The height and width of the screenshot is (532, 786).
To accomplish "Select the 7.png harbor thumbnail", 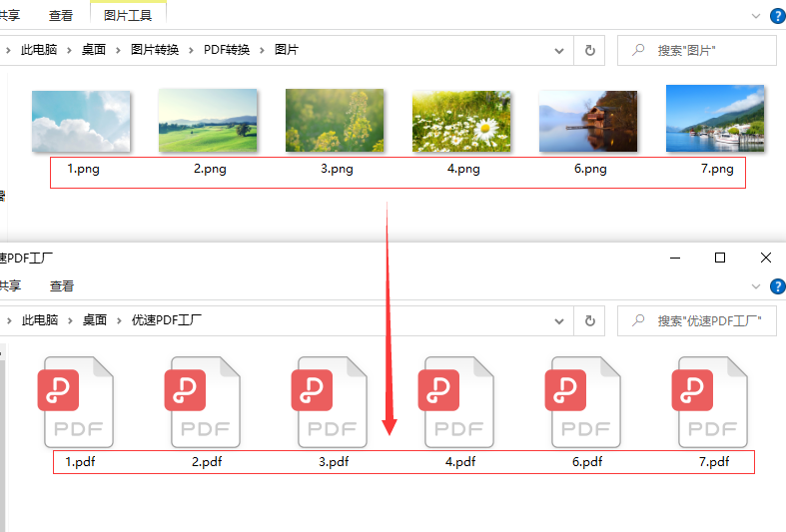I will (x=715, y=118).
